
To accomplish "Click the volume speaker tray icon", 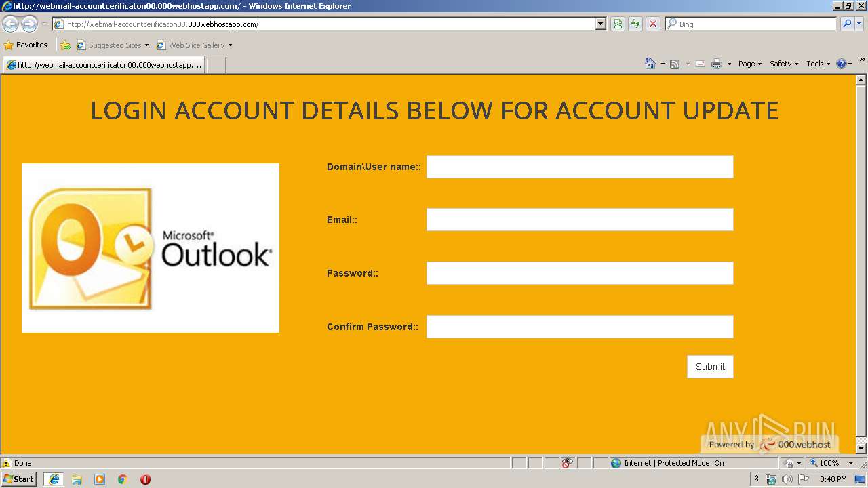I will point(787,479).
